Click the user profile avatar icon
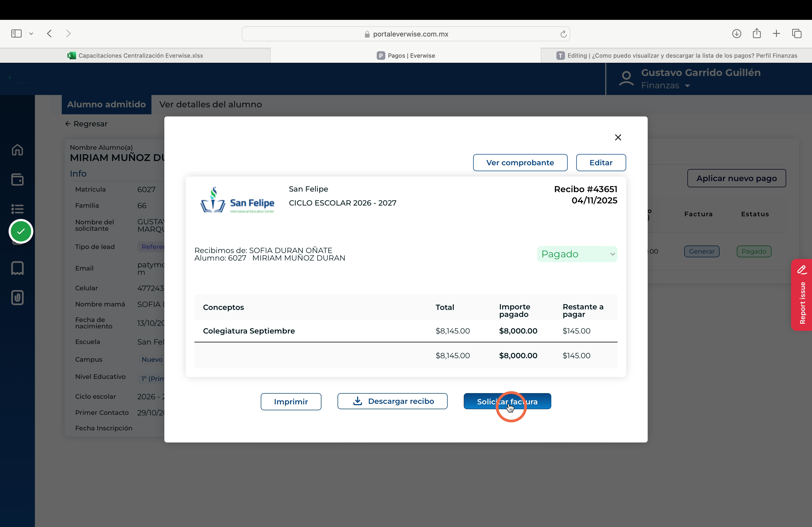Image resolution: width=812 pixels, height=527 pixels. click(x=626, y=78)
